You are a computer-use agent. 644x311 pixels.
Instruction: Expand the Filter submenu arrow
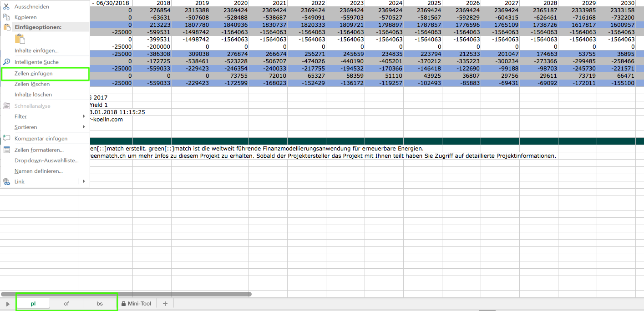[84, 116]
